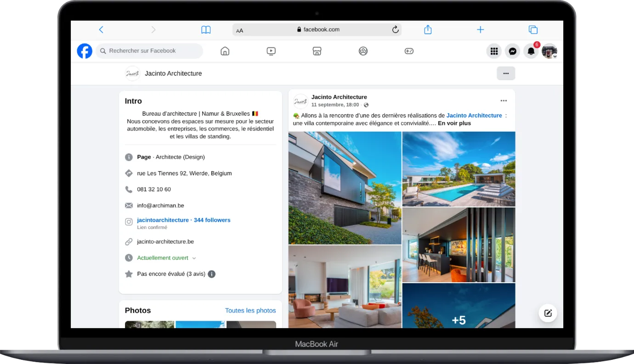
Task: Expand the Actuellement ouvert opening hours
Action: (x=166, y=258)
